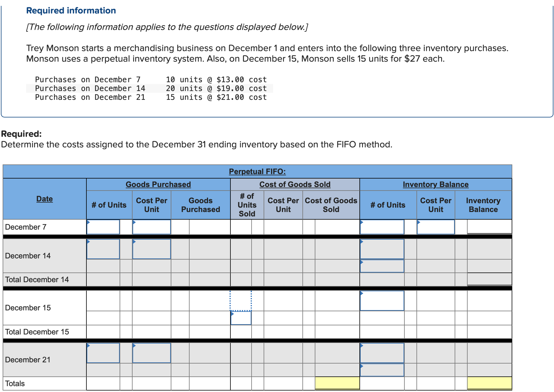Click the 'Total December 15' row label
Viewport: 554px width, 392px height.
pyautogui.click(x=37, y=332)
